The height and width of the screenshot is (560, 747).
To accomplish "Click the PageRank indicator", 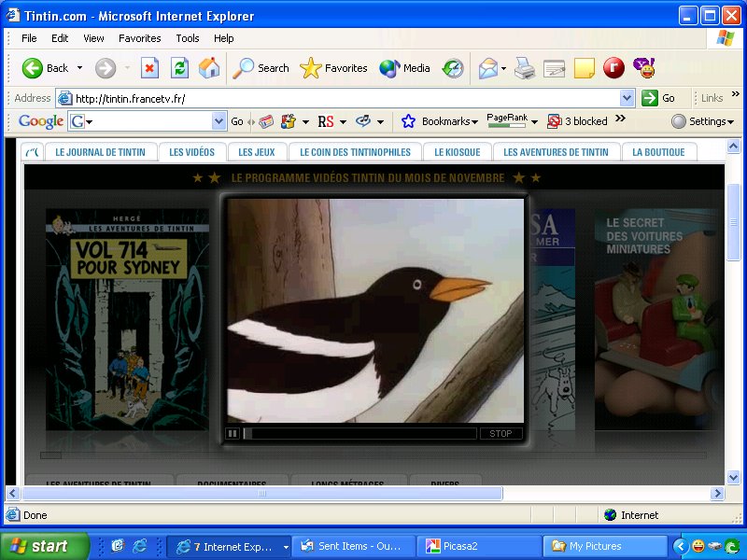I will tap(507, 120).
